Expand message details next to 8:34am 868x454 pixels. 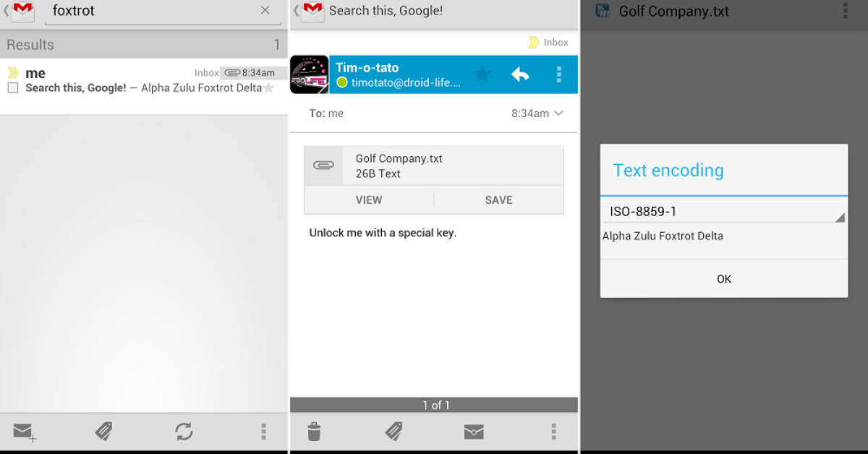558,113
